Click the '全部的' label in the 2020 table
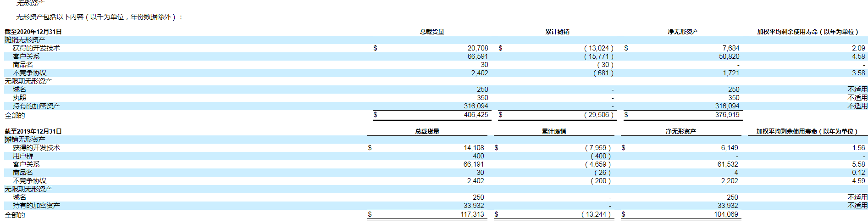Image resolution: width=868 pixels, height=224 pixels. (x=15, y=115)
